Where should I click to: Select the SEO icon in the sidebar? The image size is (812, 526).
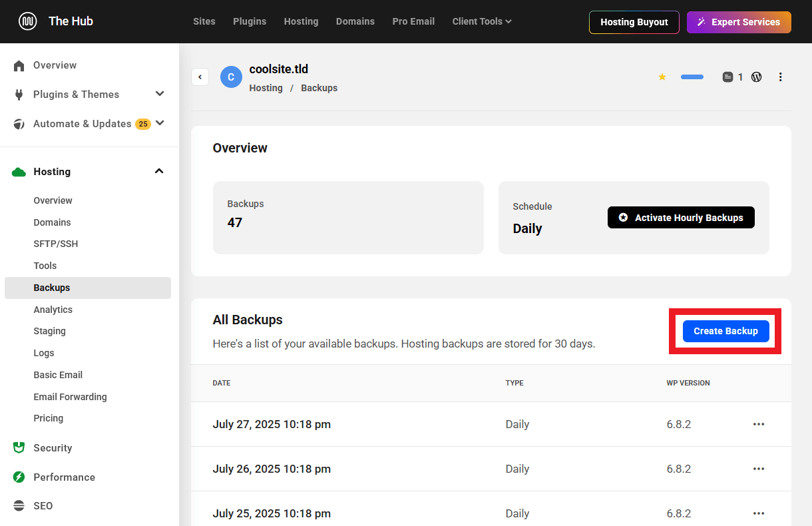(18, 505)
